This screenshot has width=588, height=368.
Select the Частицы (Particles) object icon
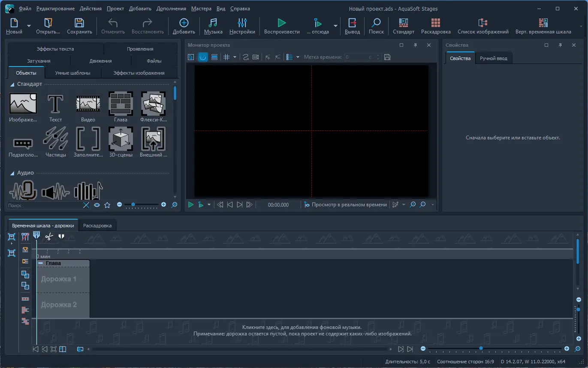pos(55,139)
